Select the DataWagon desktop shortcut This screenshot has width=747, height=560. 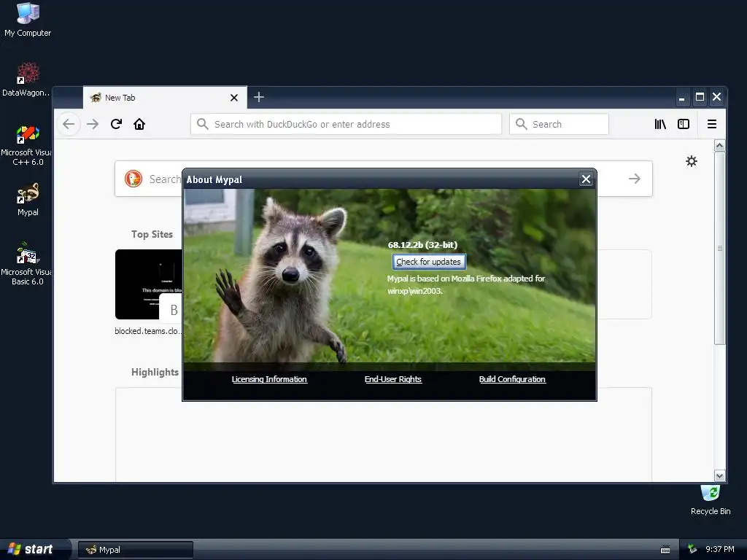click(26, 79)
